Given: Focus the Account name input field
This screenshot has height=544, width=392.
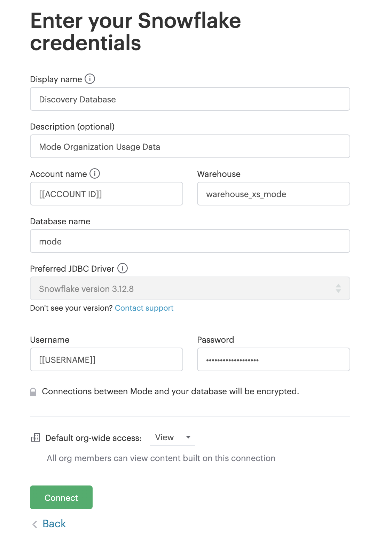Looking at the screenshot, I should [107, 194].
